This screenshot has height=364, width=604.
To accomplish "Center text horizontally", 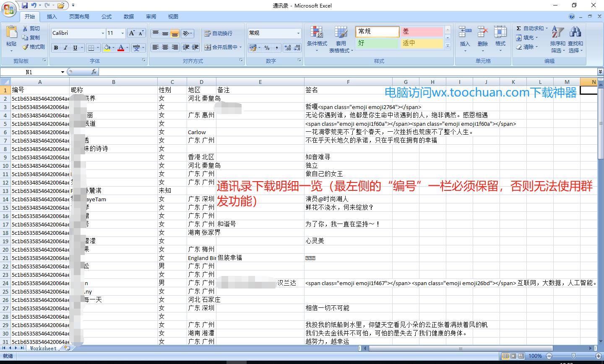I will (165, 47).
